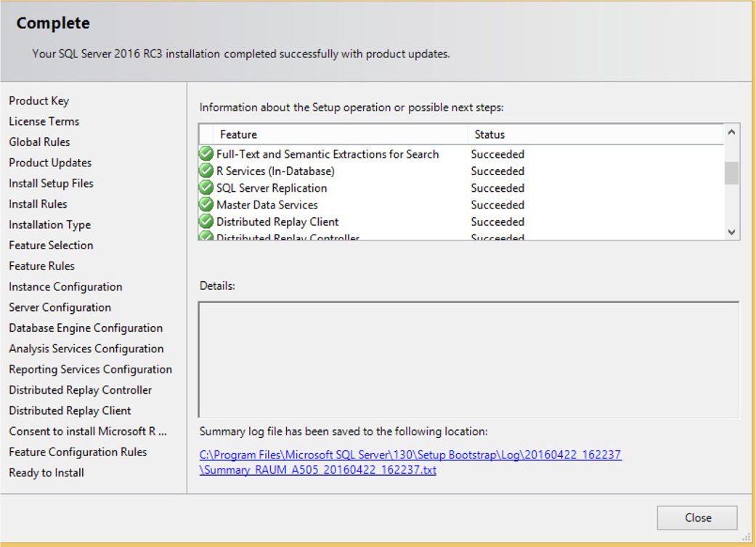Select the SQL Server Replication feature row
Image resolution: width=756 pixels, height=547 pixels.
(x=461, y=187)
